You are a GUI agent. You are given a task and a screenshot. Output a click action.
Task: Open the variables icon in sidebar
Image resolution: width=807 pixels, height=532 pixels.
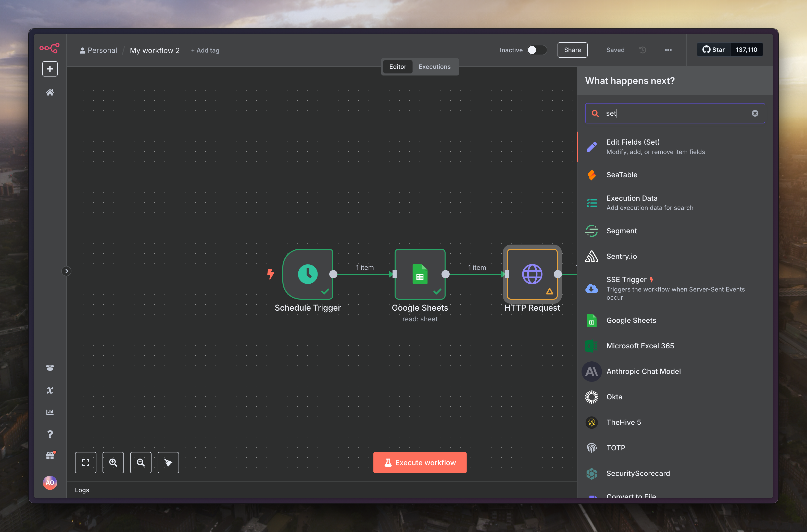(50, 390)
